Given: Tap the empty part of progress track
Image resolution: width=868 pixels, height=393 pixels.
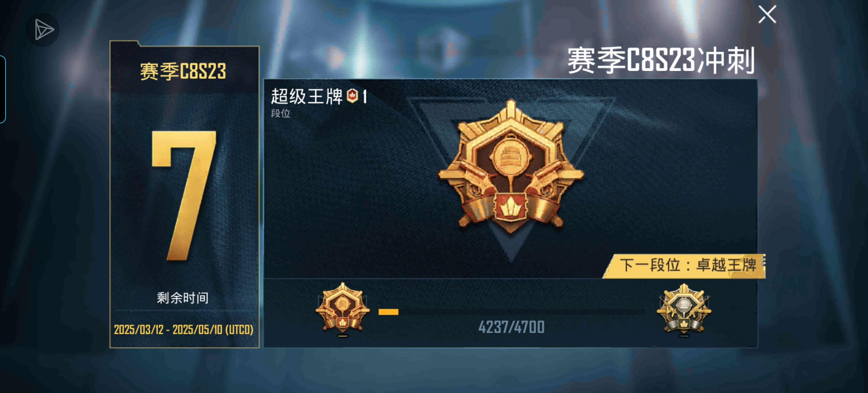Looking at the screenshot, I should point(522,312).
